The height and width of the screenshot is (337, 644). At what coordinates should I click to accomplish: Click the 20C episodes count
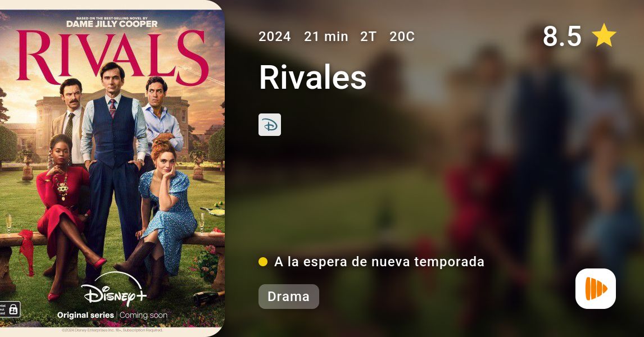402,37
